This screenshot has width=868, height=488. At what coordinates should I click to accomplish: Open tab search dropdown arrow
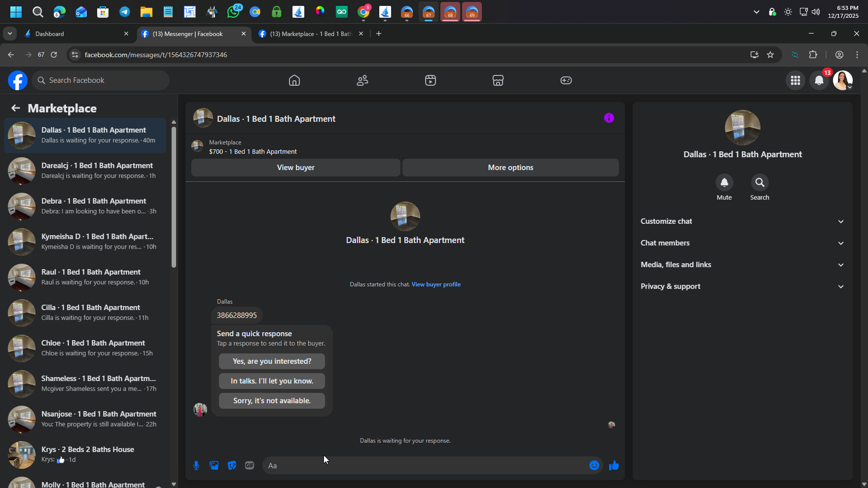[10, 34]
